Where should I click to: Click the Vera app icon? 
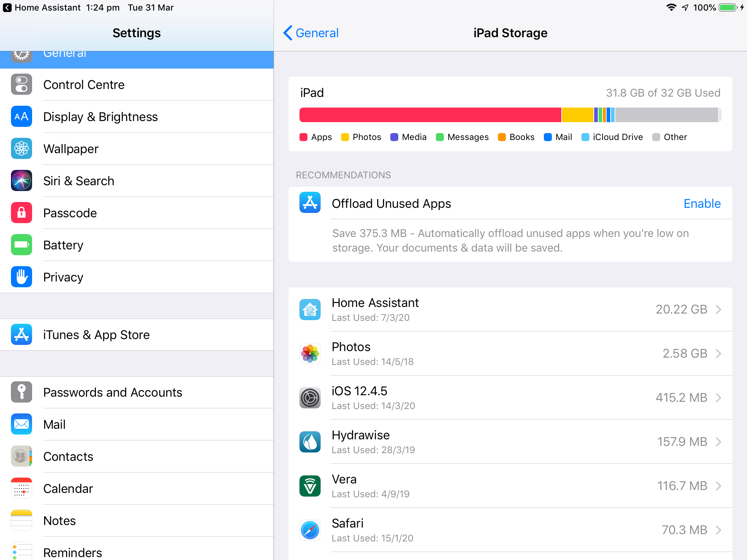click(310, 486)
